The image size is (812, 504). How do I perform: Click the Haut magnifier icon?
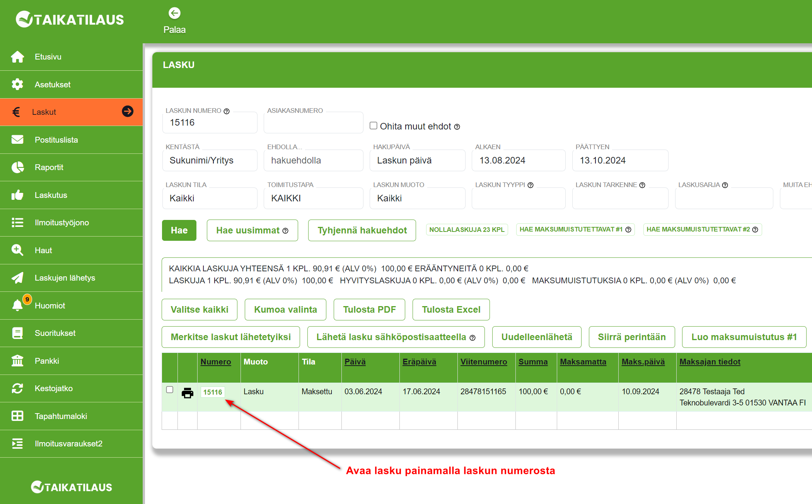[17, 250]
